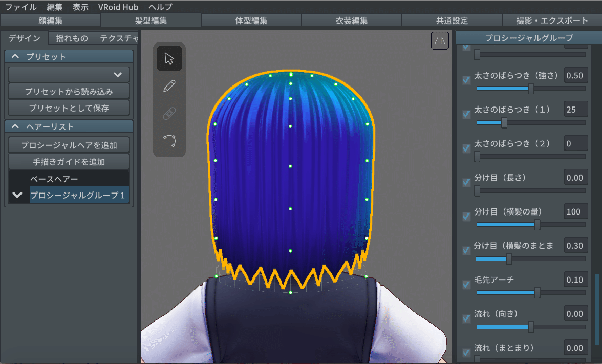Select the 揺れもの sub-tab

[72, 38]
